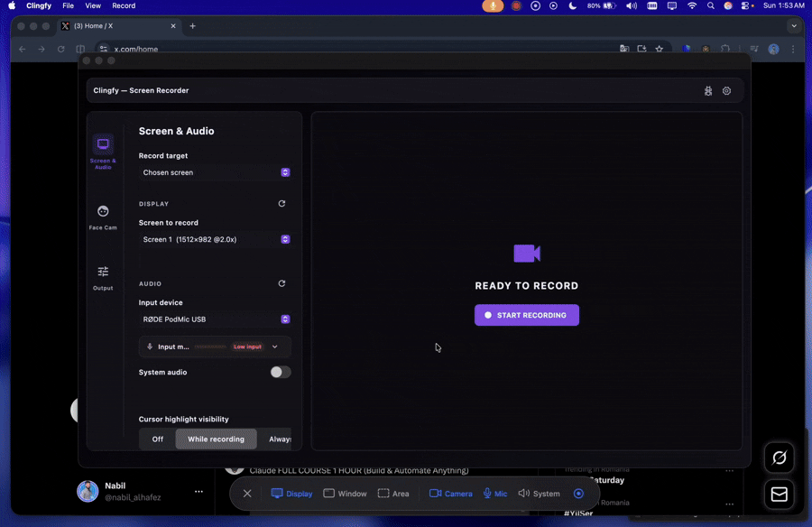Select Mic in the floating recorder bar
Screen dimensions: 812x527
pos(494,494)
